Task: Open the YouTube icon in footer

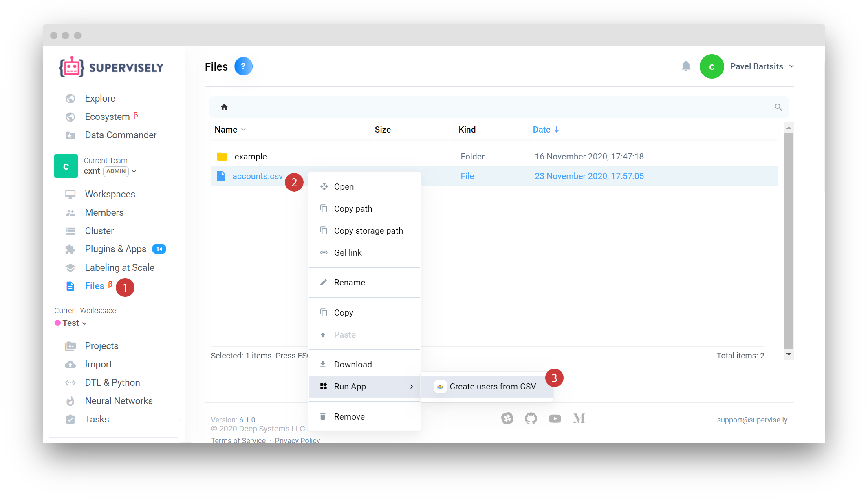Action: coord(555,418)
